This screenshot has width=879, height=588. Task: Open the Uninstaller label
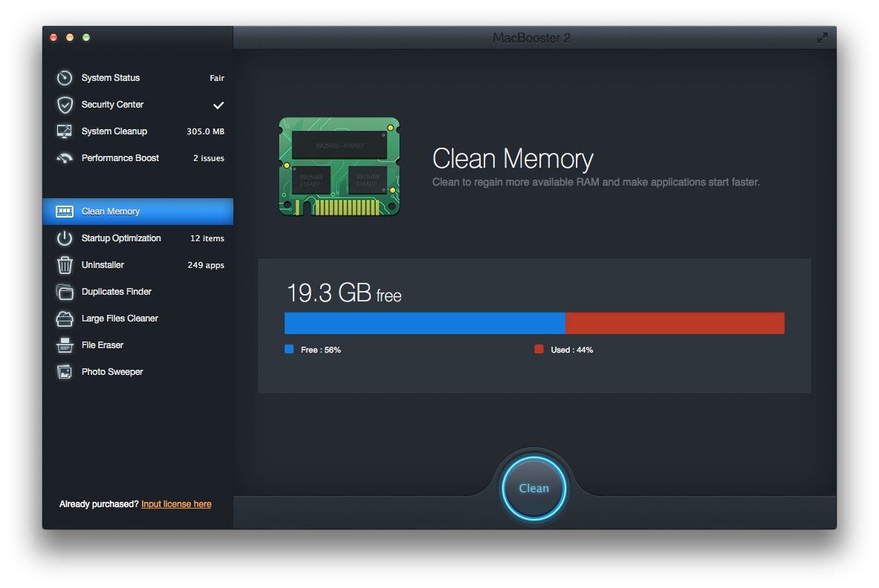pyautogui.click(x=103, y=265)
